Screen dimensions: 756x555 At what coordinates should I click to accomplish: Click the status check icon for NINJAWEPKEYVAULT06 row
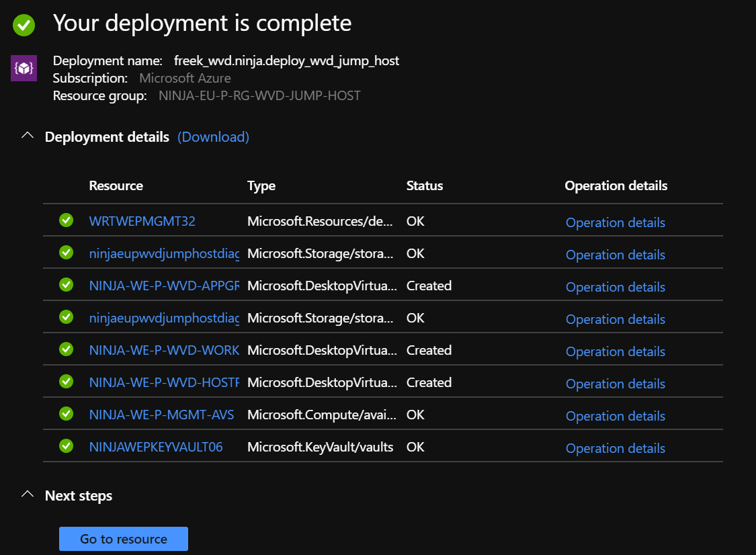[x=66, y=447]
